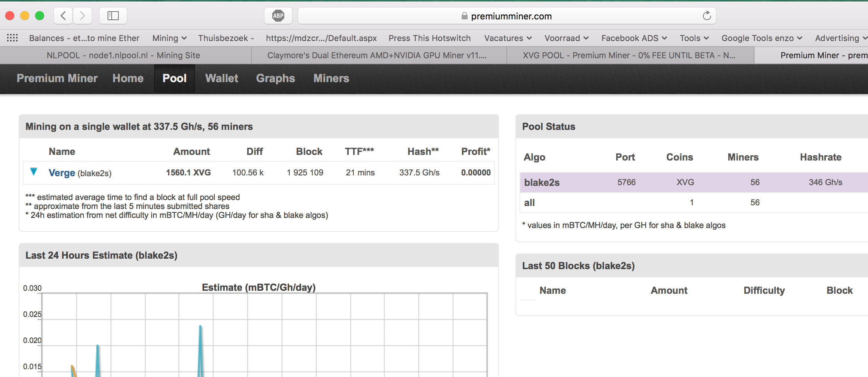The height and width of the screenshot is (377, 868).
Task: Click the Estimate (mBTC/Gh/day) chart title
Action: 258,287
